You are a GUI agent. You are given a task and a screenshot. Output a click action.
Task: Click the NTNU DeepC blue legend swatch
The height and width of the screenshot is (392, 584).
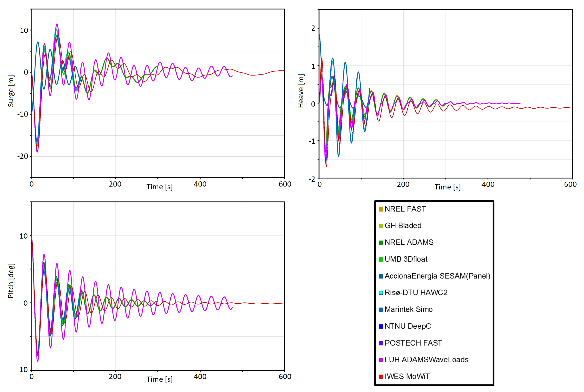coord(381,326)
